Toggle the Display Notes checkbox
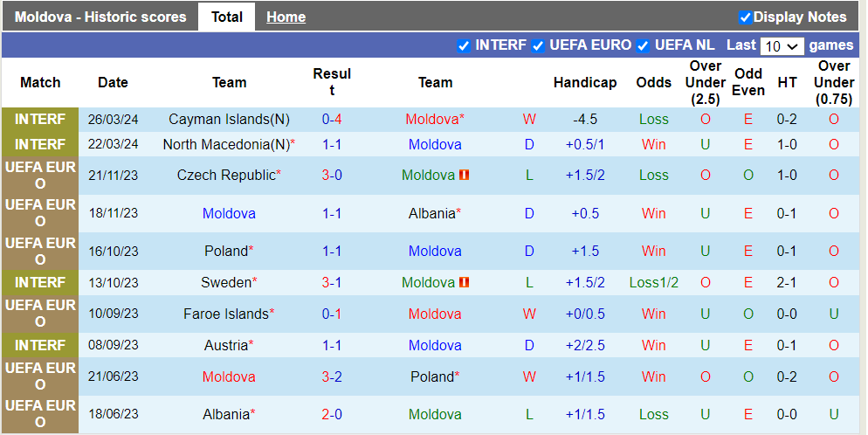 [745, 17]
